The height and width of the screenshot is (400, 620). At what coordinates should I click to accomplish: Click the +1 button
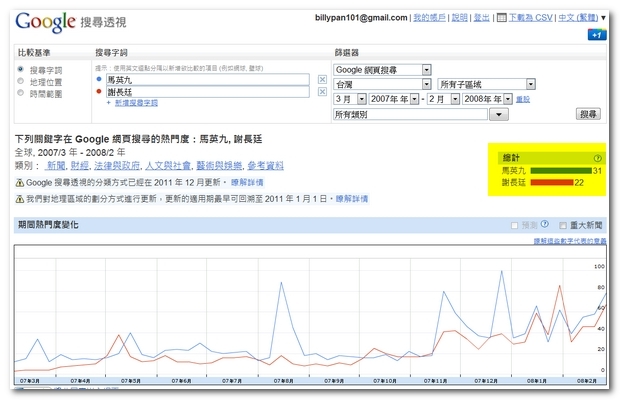597,35
